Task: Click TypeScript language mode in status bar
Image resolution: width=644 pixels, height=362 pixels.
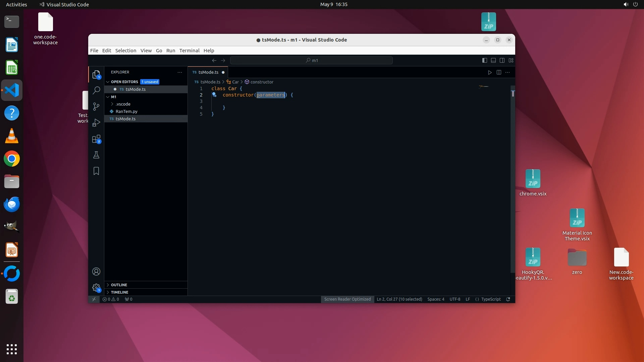Action: tap(490, 299)
